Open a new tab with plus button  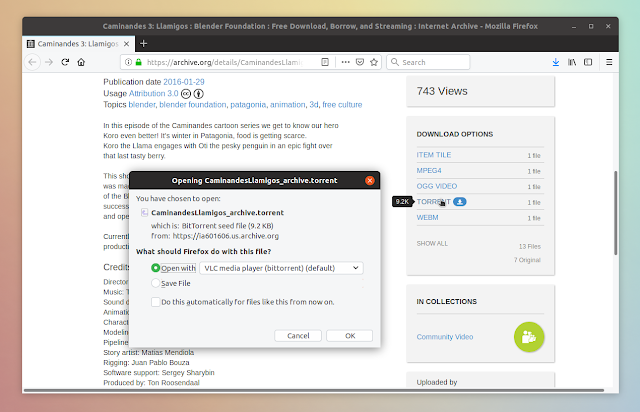143,44
